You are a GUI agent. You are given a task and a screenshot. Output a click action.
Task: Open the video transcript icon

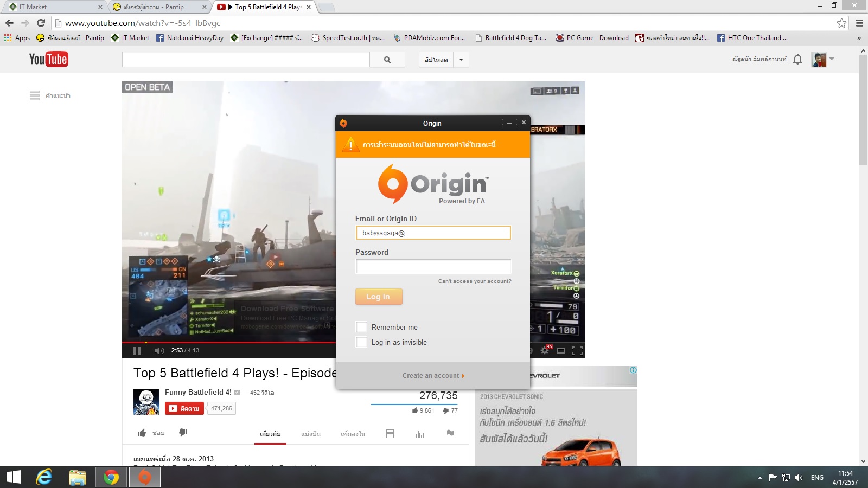coord(390,434)
